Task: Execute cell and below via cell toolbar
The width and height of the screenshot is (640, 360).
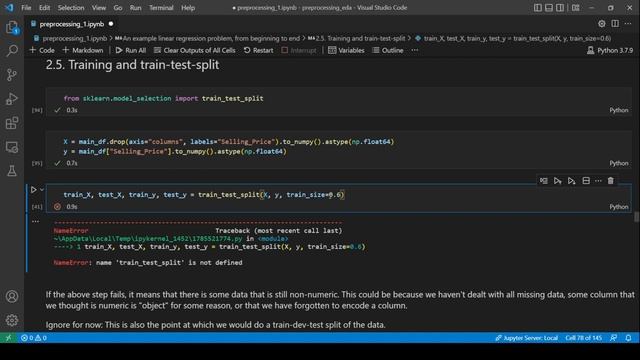Action: (571, 181)
